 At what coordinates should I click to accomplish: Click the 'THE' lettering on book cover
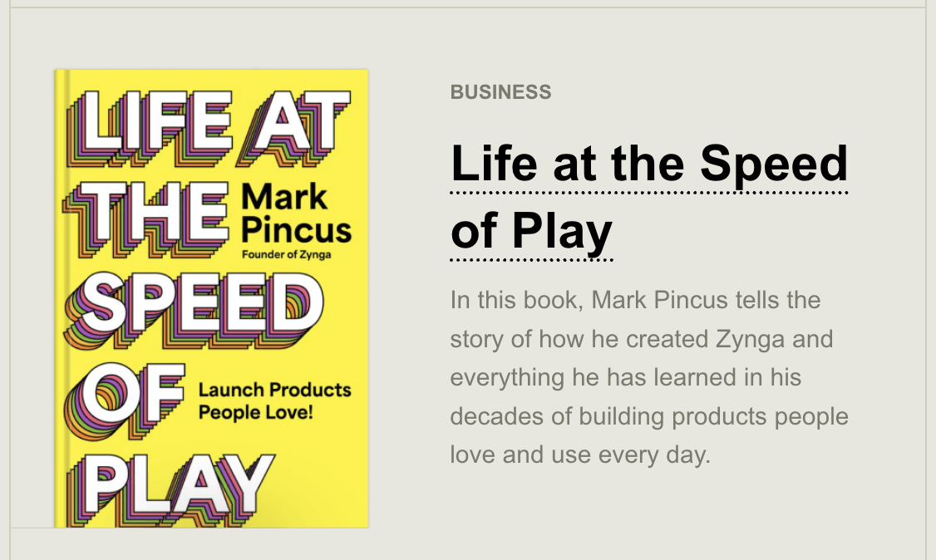point(145,219)
